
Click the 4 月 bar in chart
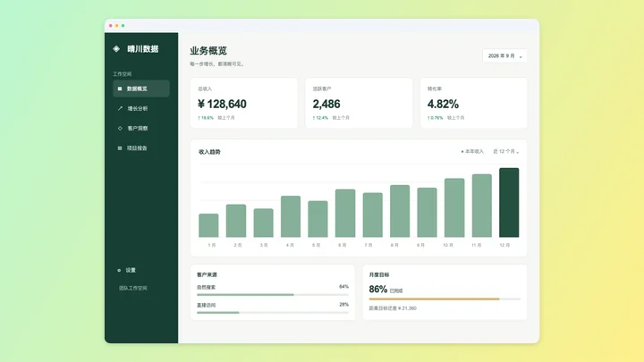coord(291,216)
